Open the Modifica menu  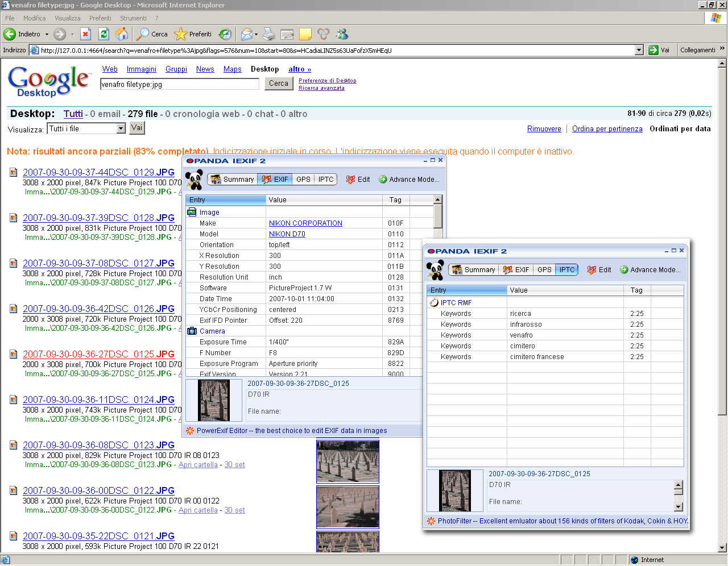click(x=35, y=18)
